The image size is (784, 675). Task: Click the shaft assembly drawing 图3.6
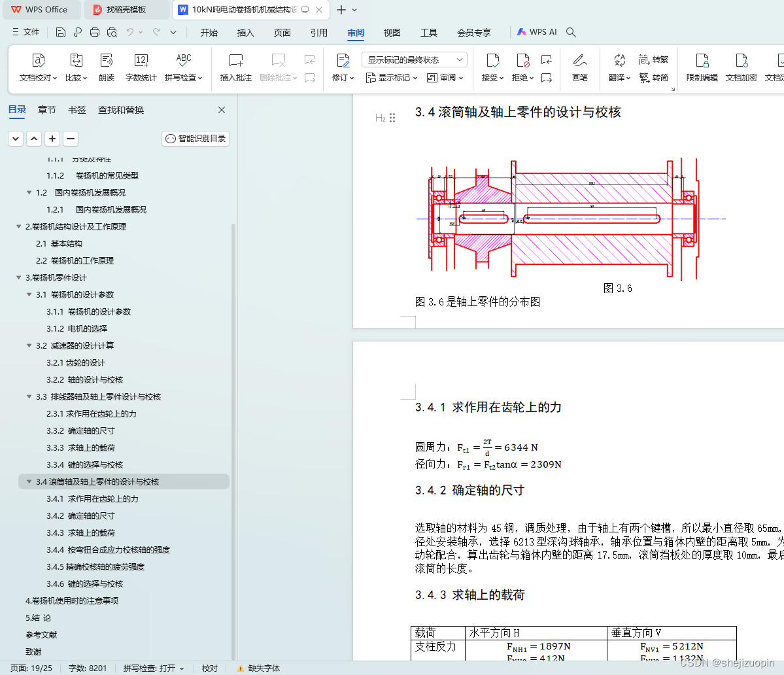pyautogui.click(x=570, y=219)
